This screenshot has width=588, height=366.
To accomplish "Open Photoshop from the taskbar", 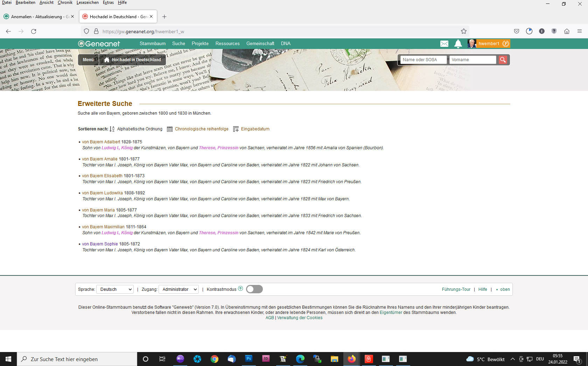I will [249, 359].
